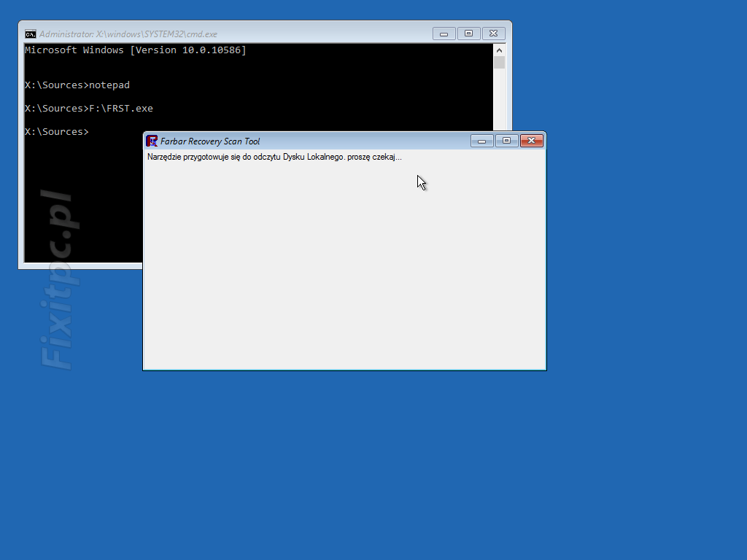Minimize the cmd.exe Administrator window
Viewport: 747px width, 560px height.
pos(444,34)
